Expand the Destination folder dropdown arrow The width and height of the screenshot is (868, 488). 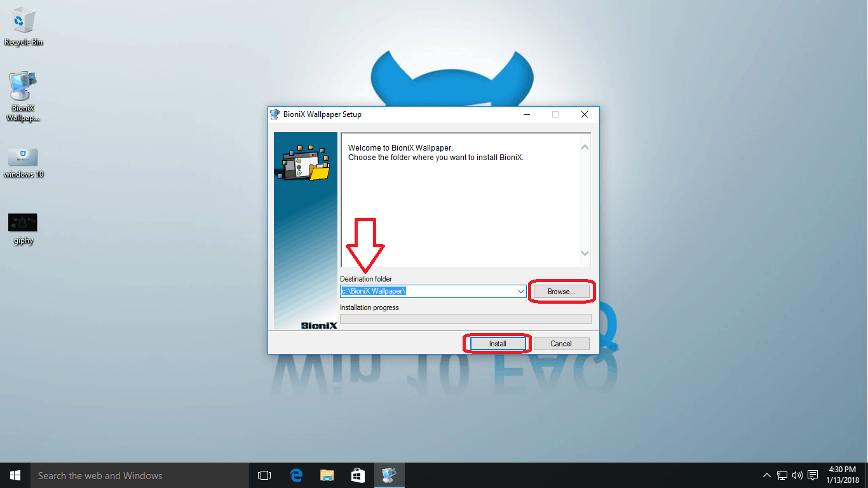click(521, 292)
